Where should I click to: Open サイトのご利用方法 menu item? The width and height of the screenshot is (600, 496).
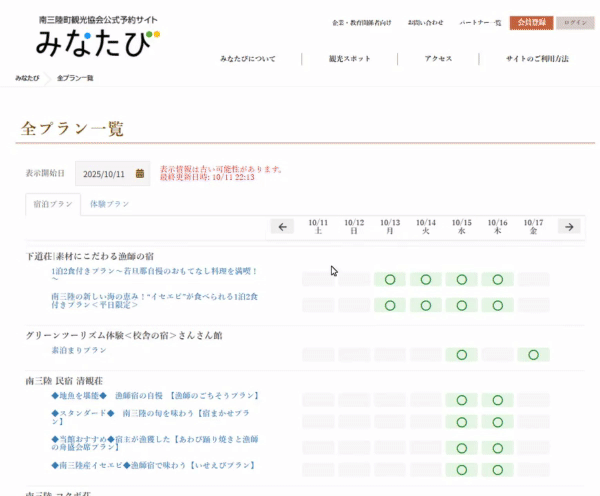tap(537, 59)
